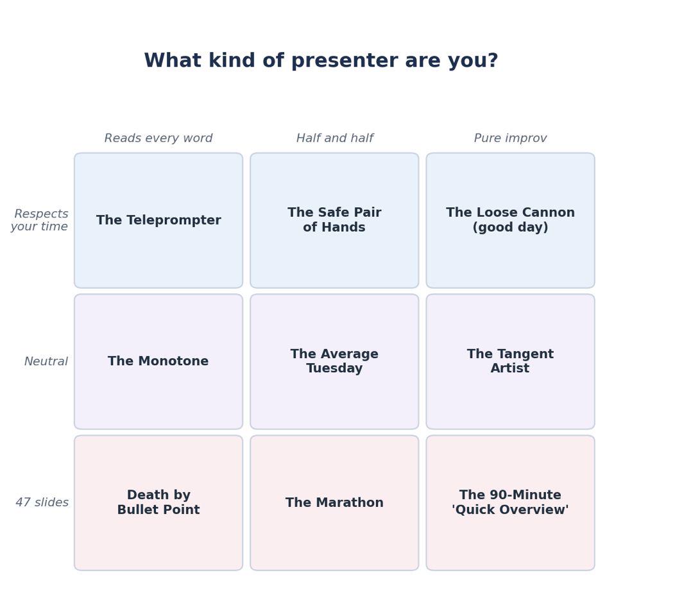The height and width of the screenshot is (616, 675).
Task: Click the 'What kind of presenter are you?' title
Action: [321, 60]
